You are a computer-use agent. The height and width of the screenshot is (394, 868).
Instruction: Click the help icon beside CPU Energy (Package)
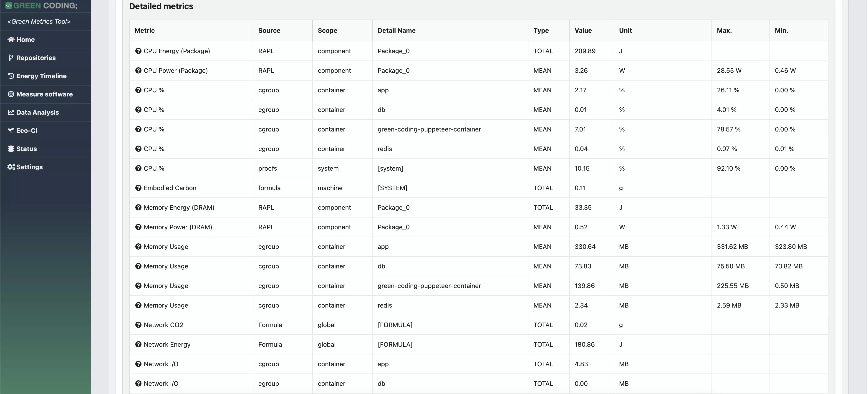tap(138, 51)
